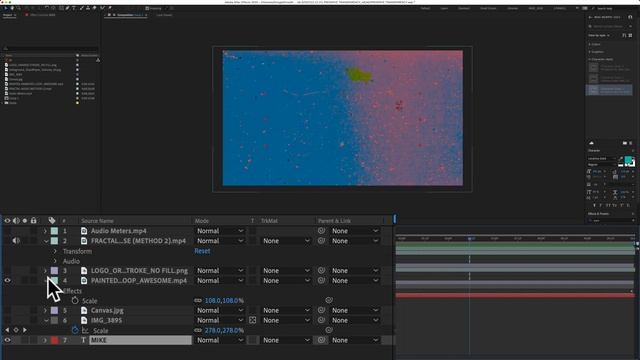Click the TrkMat column header
This screenshot has width=640, height=360.
coord(269,221)
